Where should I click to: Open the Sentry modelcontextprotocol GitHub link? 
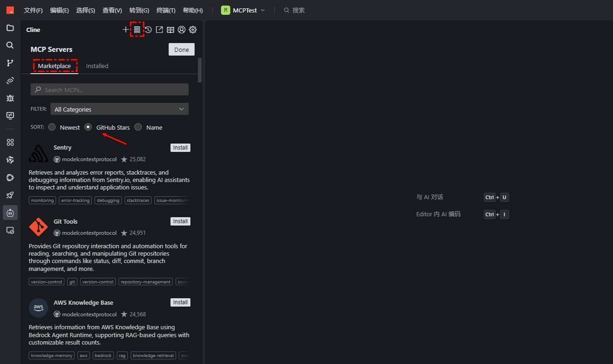pyautogui.click(x=85, y=159)
